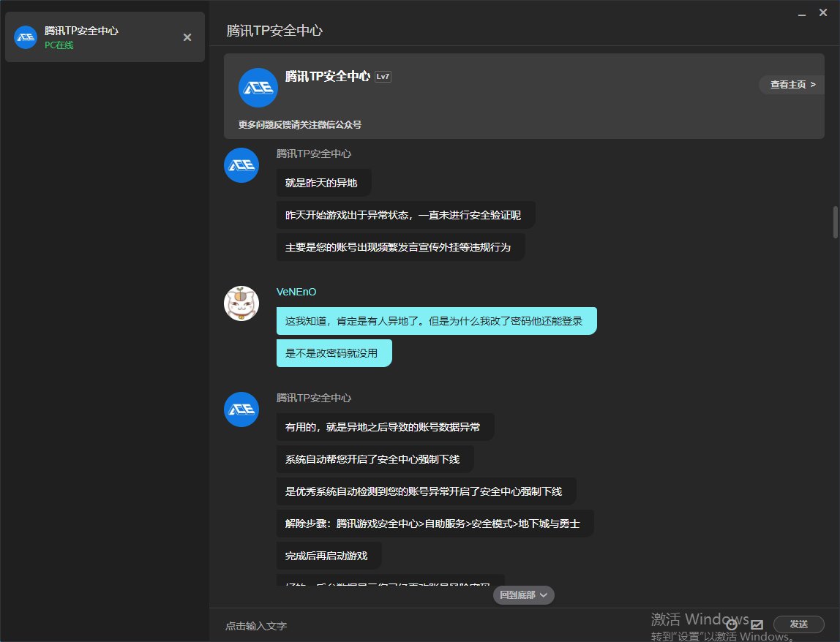840x642 pixels.
Task: Click the chat scrollbar thumb
Action: (x=835, y=222)
